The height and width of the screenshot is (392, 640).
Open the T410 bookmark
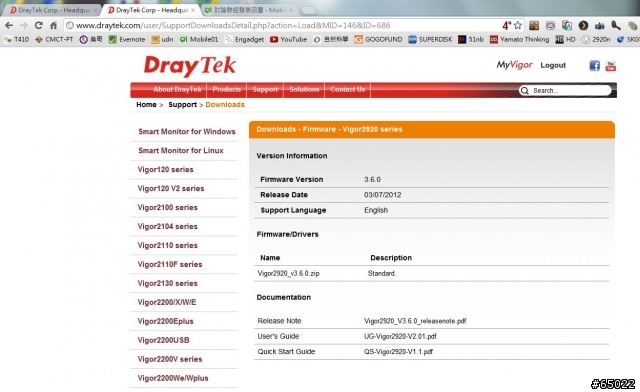[x=16, y=39]
